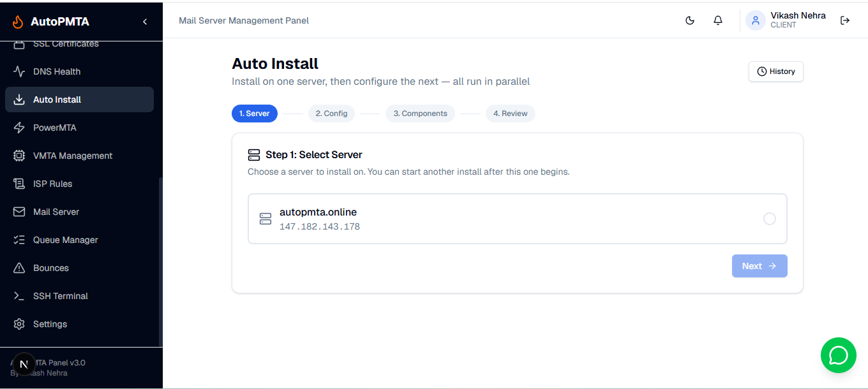Viewport: 868px width, 389px height.
Task: Click Mail Server Management Panel header text
Action: 244,20
